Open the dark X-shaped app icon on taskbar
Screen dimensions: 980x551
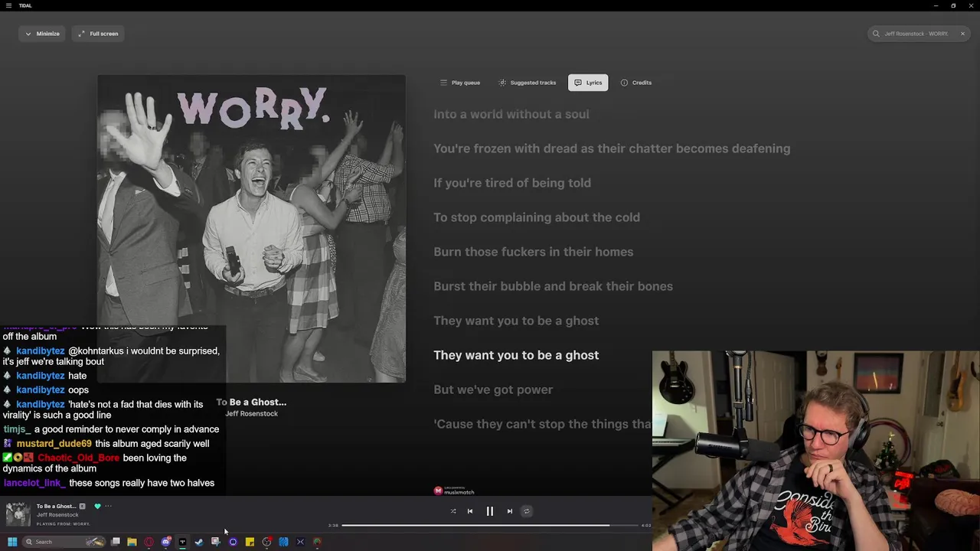[300, 542]
